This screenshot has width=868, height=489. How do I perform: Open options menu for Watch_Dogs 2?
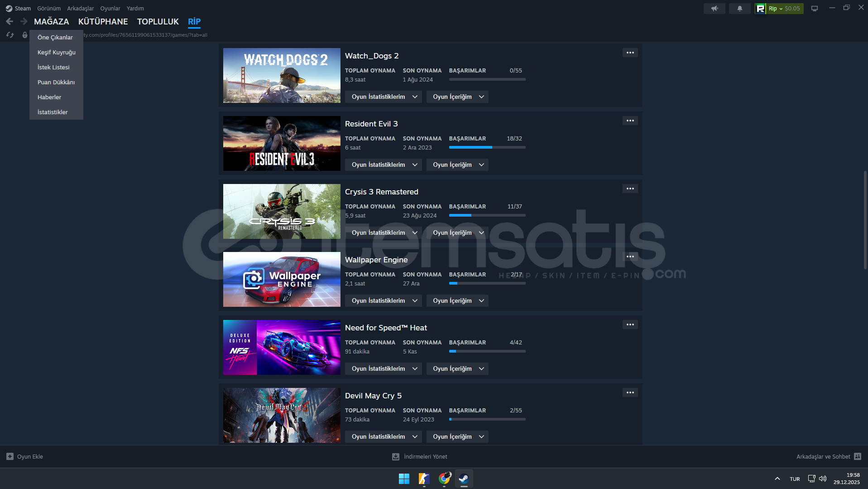[x=630, y=53]
